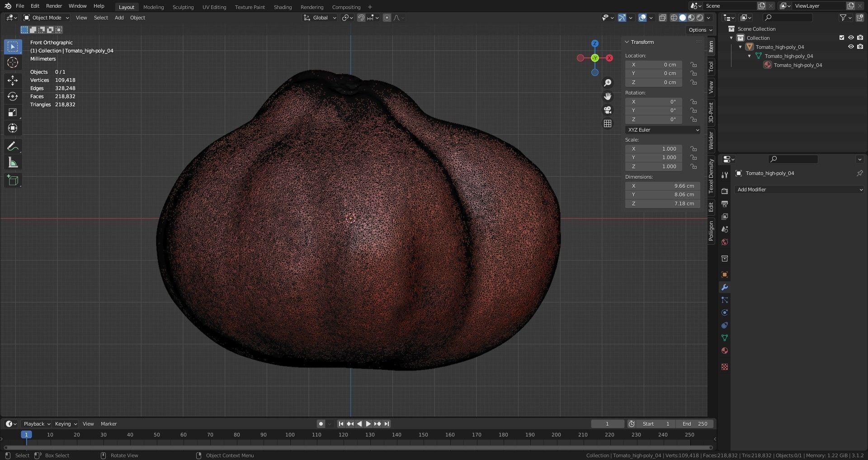Switch orthographic/perspective with grid icon
Viewport: 868px width, 460px height.
pyautogui.click(x=608, y=123)
